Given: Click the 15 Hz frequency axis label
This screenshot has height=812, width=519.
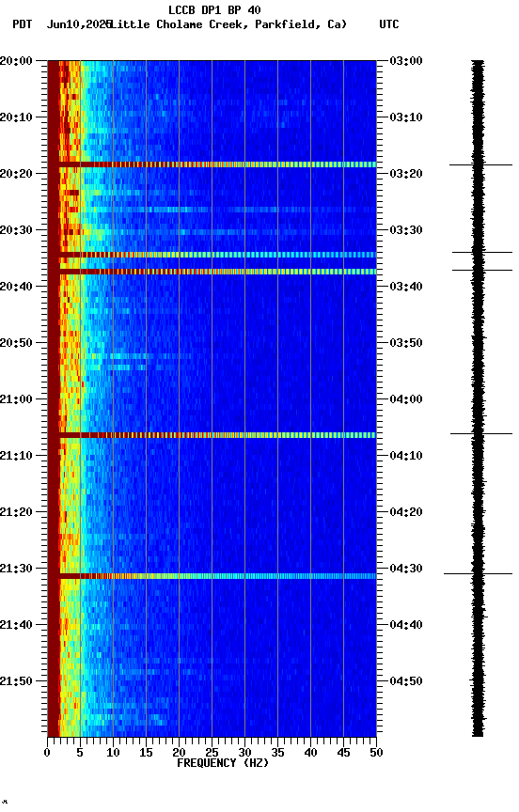Looking at the screenshot, I should pos(146,753).
